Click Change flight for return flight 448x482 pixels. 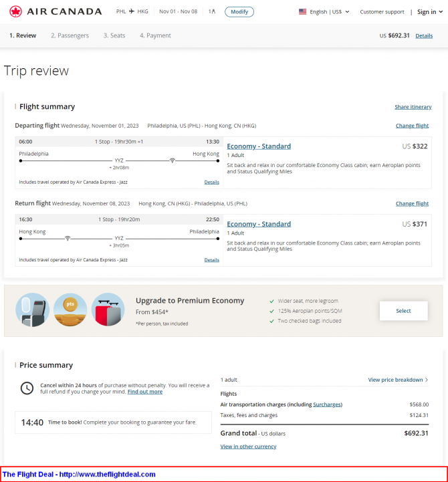tap(412, 203)
